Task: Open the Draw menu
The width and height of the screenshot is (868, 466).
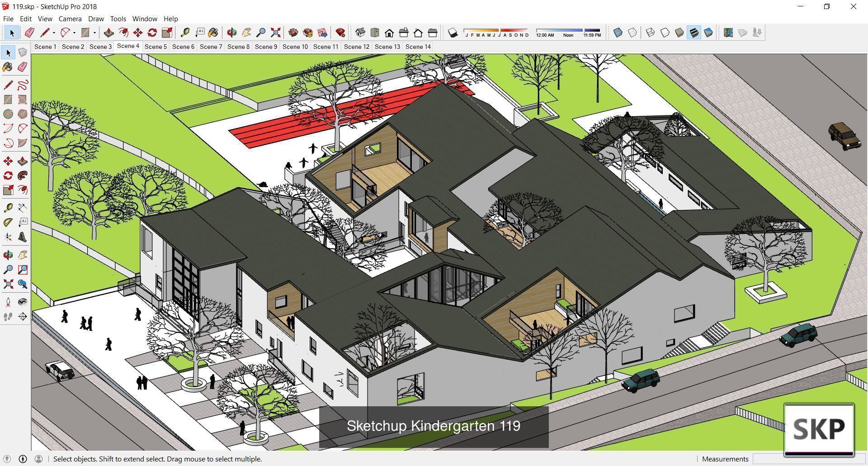Action: pyautogui.click(x=96, y=19)
